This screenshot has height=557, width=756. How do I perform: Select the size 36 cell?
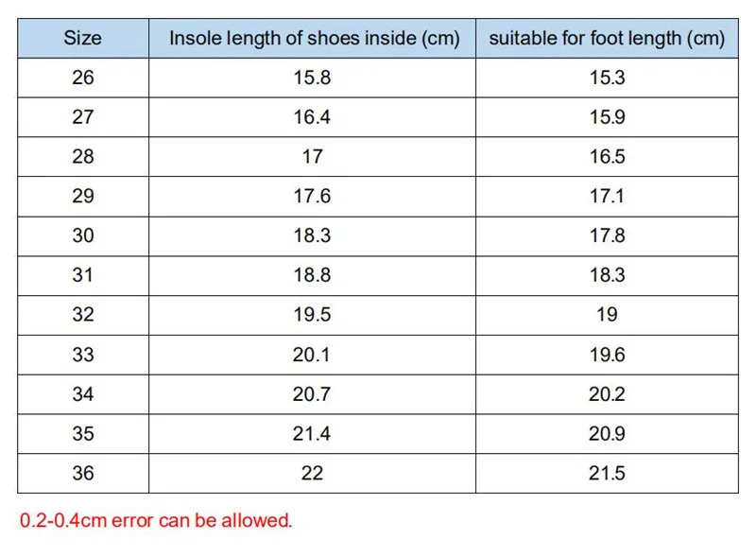(83, 473)
